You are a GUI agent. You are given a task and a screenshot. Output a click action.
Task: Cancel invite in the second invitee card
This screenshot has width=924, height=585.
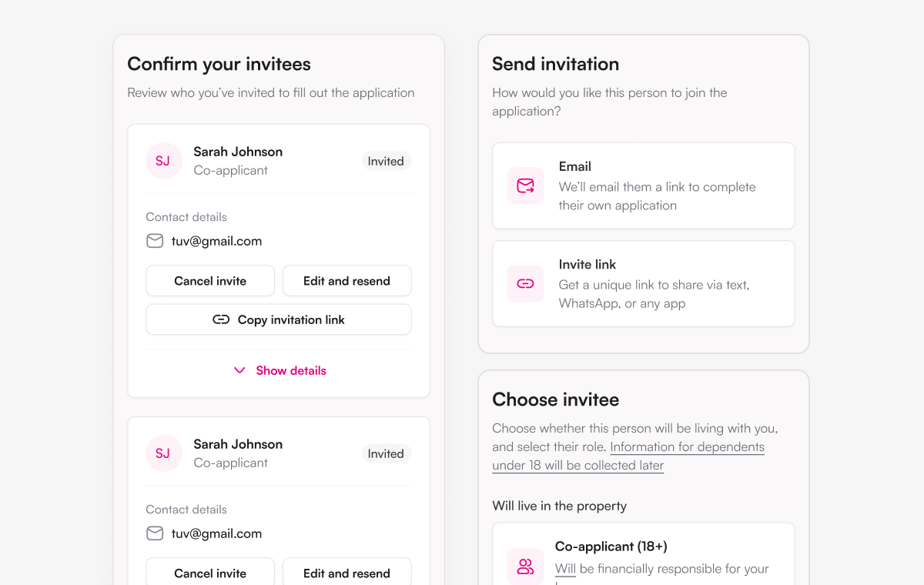(x=210, y=572)
